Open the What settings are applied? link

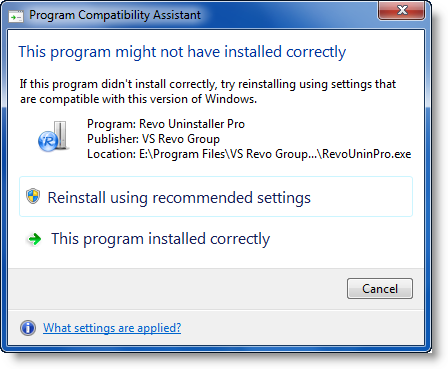[x=112, y=328]
